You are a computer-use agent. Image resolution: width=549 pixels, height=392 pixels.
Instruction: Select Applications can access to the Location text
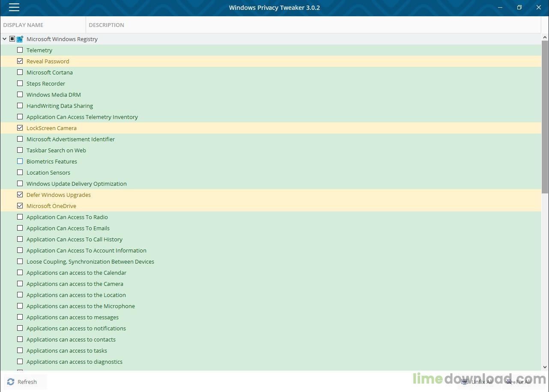76,295
